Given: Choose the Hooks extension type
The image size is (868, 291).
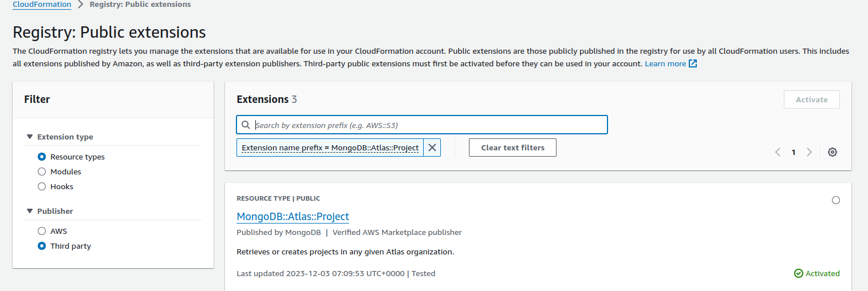Looking at the screenshot, I should [x=42, y=186].
